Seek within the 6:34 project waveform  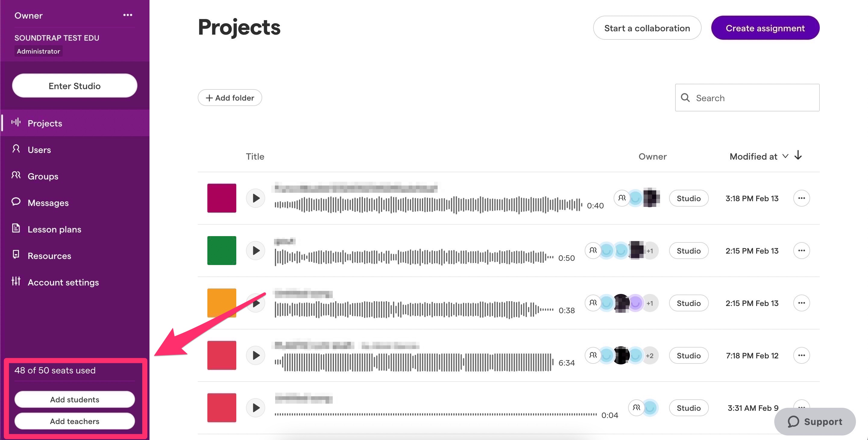(414, 362)
